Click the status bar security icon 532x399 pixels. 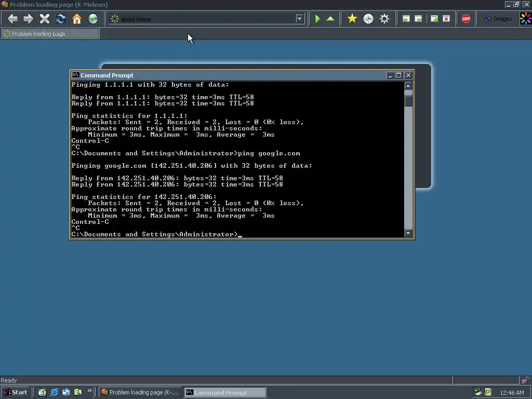[x=526, y=380]
